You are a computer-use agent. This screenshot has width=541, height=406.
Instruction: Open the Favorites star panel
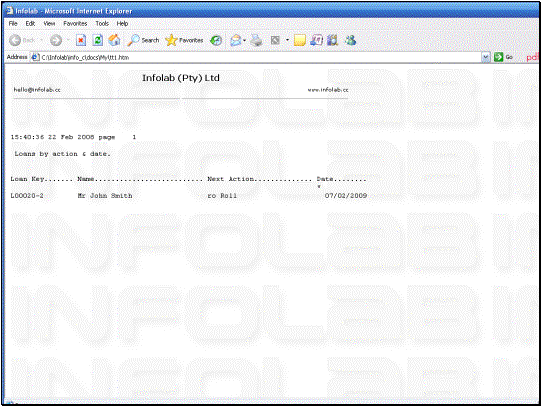[x=184, y=40]
